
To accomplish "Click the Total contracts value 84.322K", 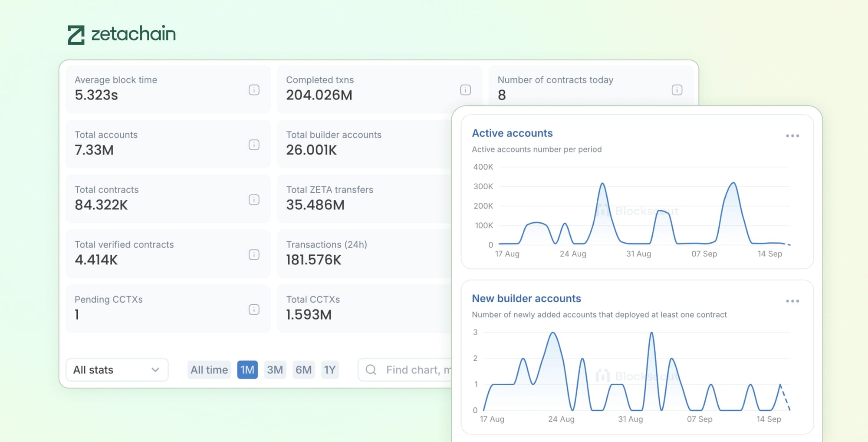I will coord(101,205).
